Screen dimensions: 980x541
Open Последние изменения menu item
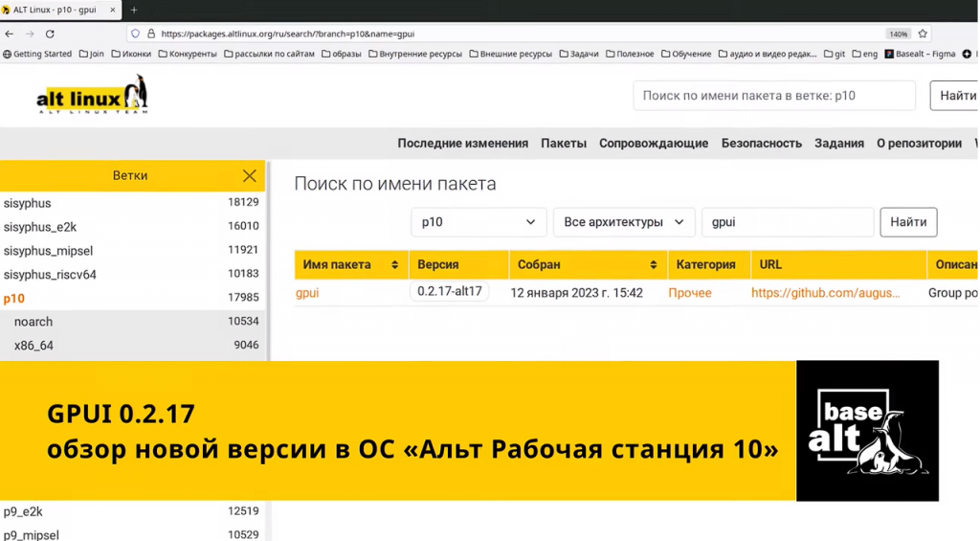coord(462,144)
